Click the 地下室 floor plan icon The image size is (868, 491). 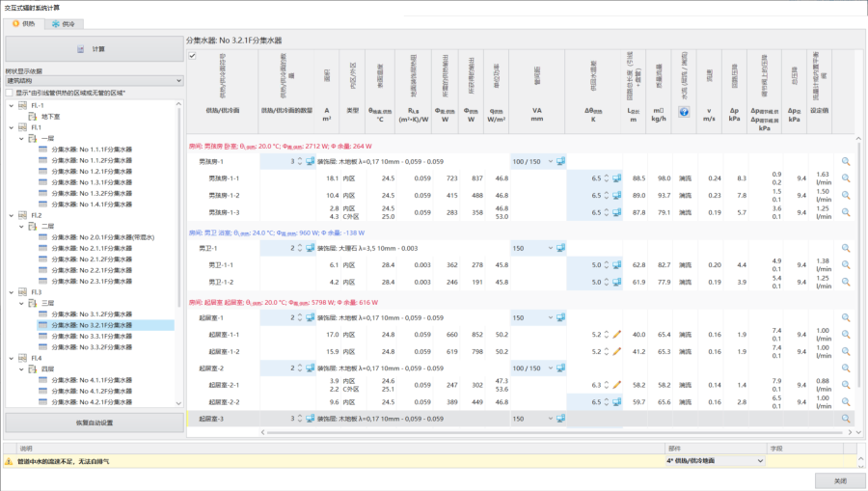point(32,117)
